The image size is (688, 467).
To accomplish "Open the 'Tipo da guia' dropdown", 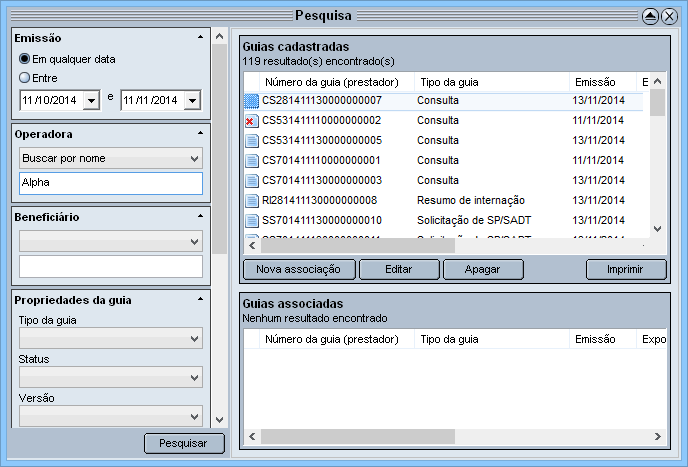I will click(110, 339).
